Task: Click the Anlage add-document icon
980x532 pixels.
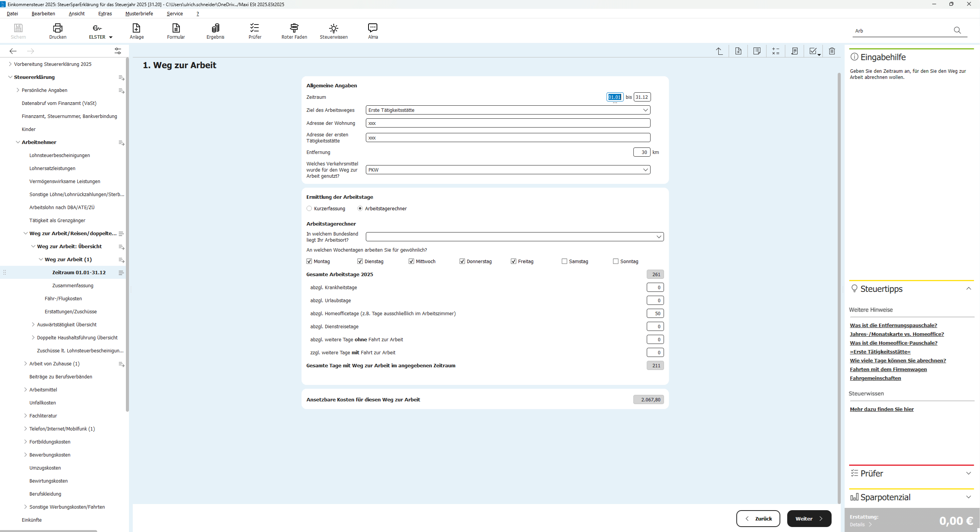Action: tap(137, 28)
